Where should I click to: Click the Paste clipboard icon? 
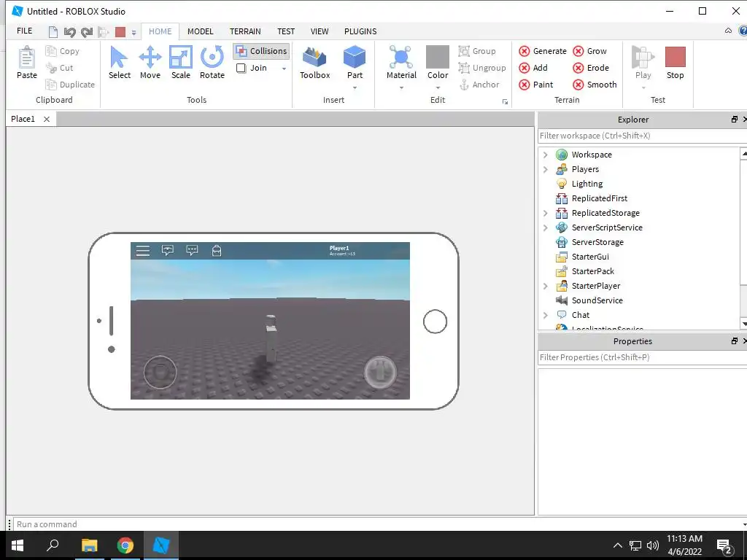(x=27, y=57)
